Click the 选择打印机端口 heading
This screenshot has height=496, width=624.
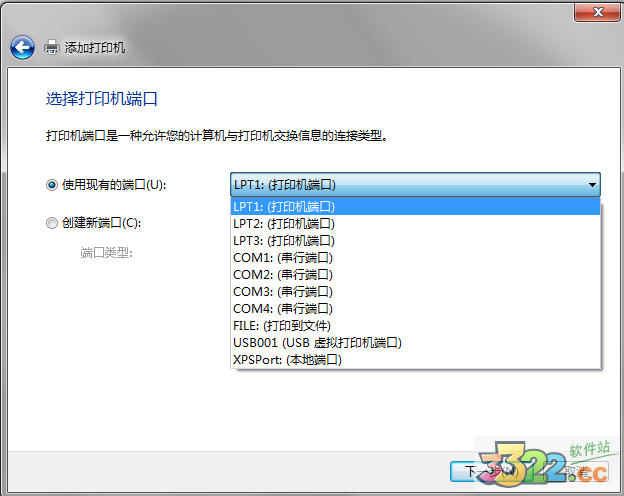point(102,99)
